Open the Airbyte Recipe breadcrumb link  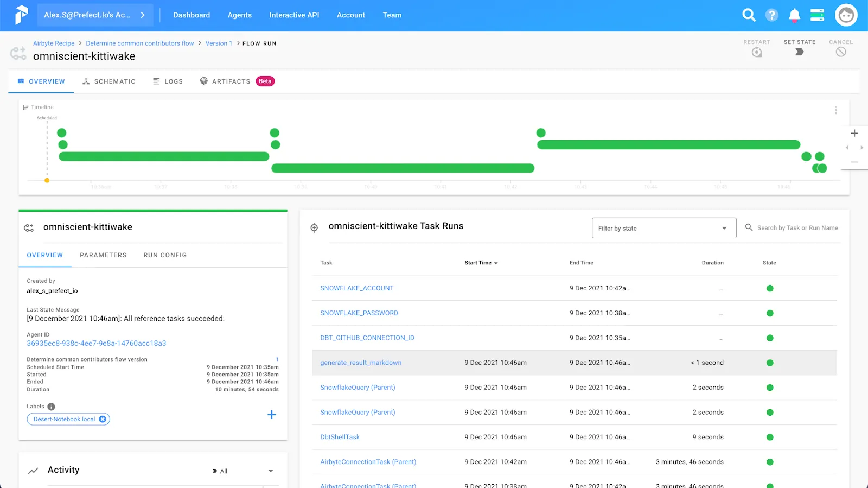coord(54,43)
